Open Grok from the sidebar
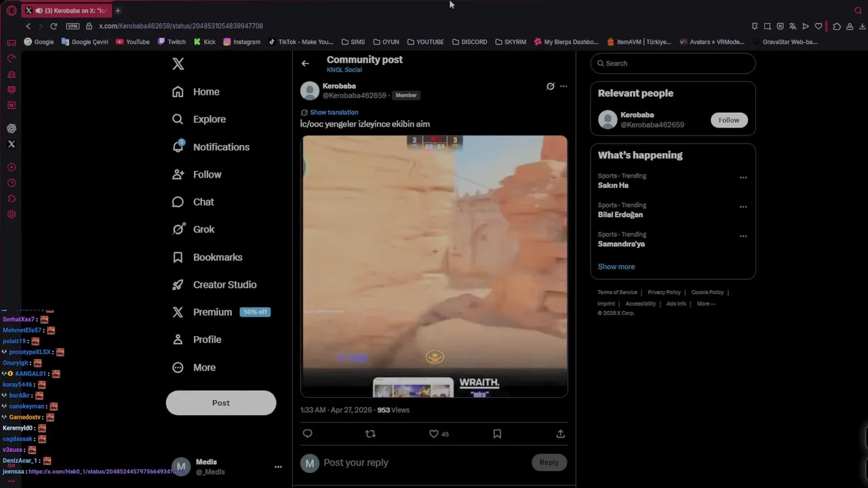The image size is (868, 488). tap(193, 229)
